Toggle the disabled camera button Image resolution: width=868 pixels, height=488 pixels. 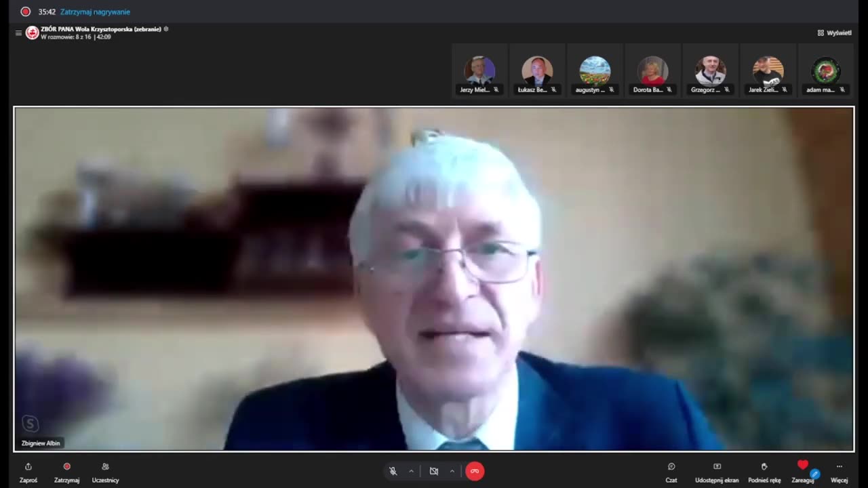[434, 471]
